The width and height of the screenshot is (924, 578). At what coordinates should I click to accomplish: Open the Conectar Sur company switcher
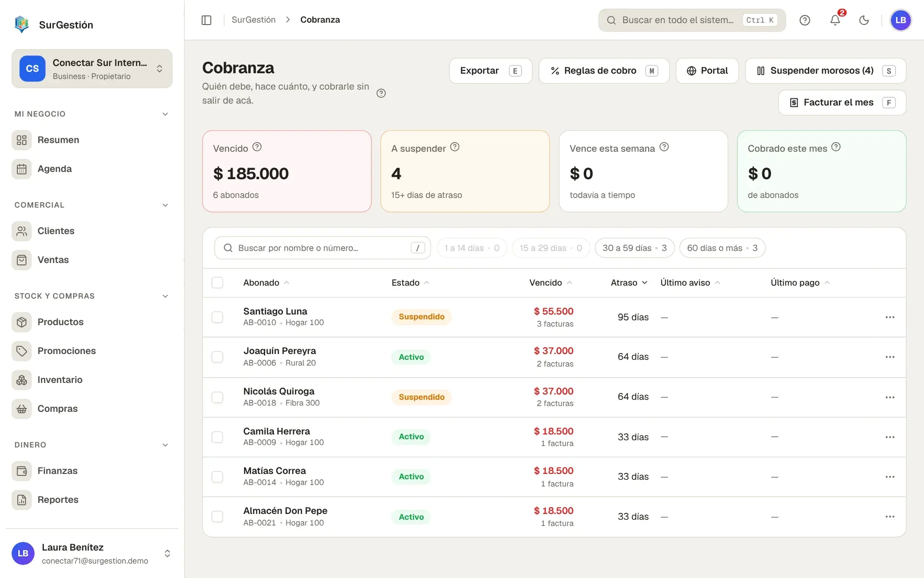point(92,68)
